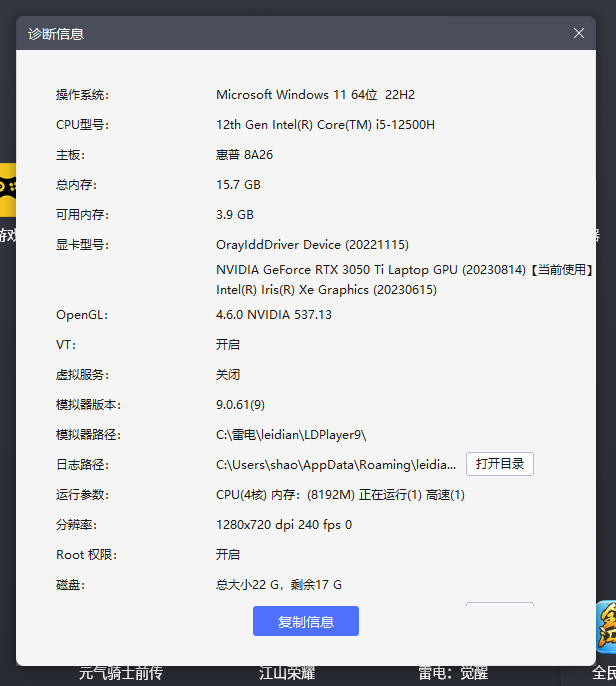616x686 pixels.
Task: Click the 运行参数 label
Action: (82, 495)
